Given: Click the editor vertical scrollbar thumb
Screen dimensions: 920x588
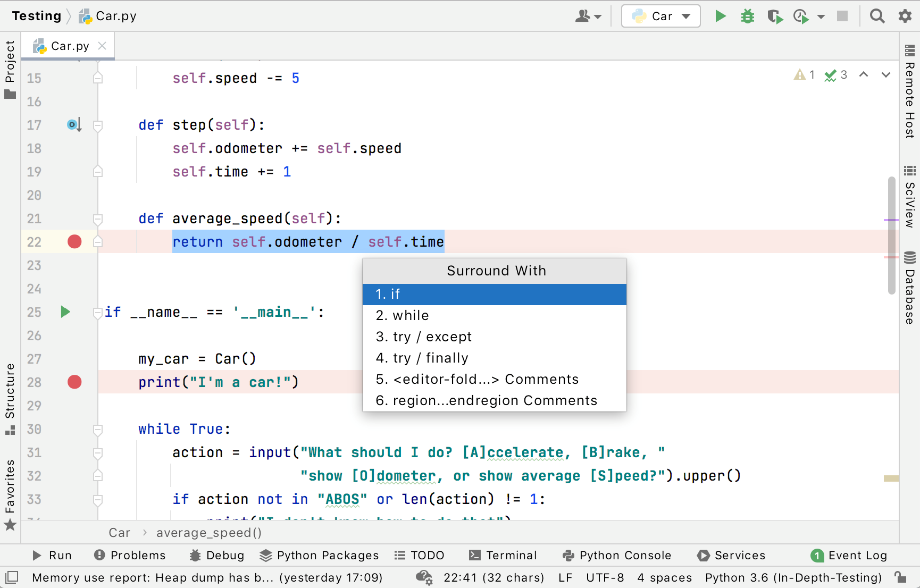Looking at the screenshot, I should (891, 235).
